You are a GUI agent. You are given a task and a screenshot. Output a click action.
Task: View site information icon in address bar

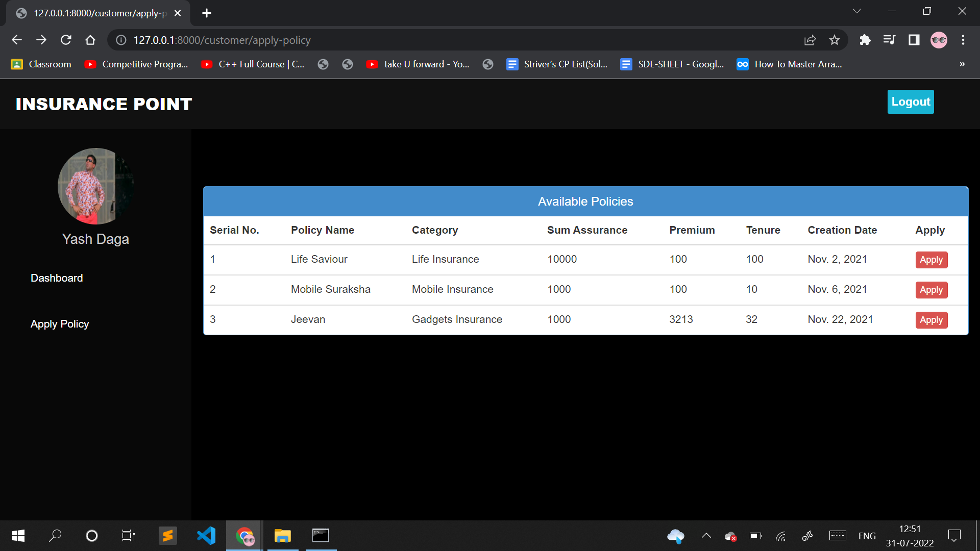pos(121,40)
